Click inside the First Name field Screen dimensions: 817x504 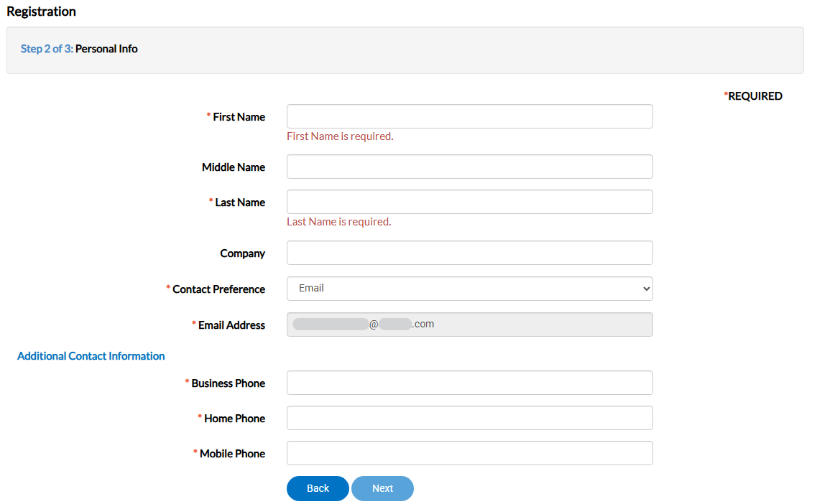point(469,116)
